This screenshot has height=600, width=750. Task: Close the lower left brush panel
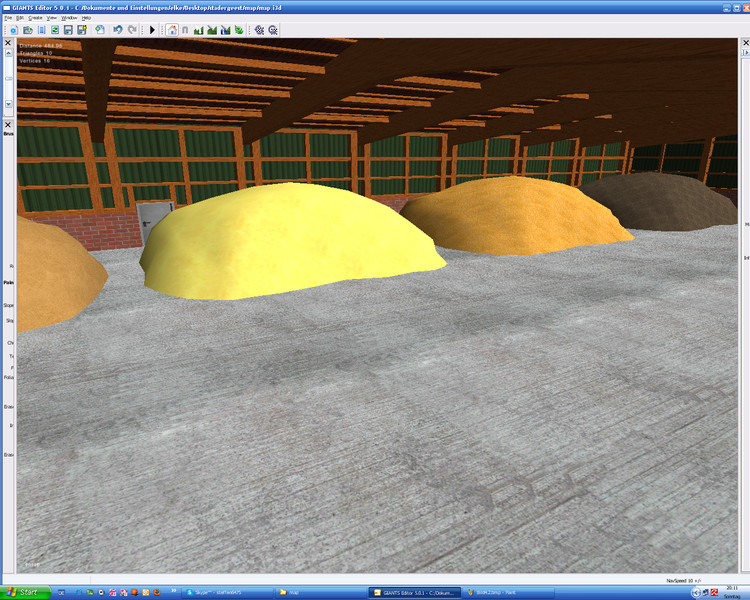(8, 125)
